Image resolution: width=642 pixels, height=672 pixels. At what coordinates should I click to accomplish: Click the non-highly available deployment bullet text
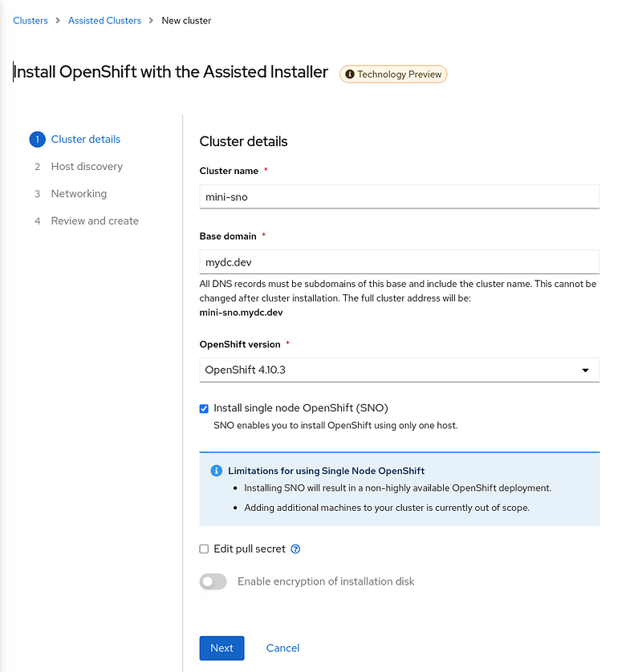[397, 488]
